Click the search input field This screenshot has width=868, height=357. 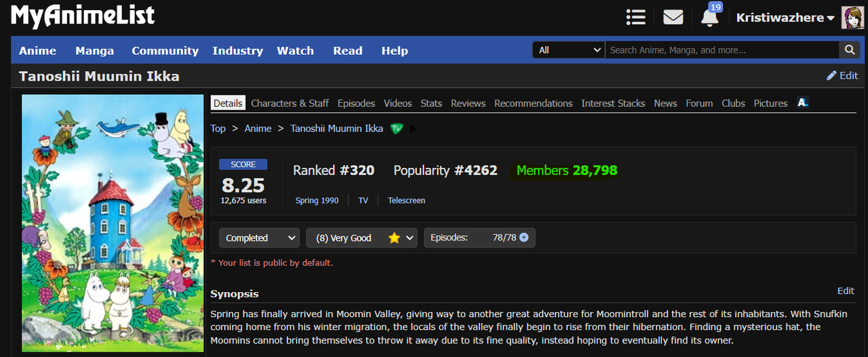pos(722,50)
